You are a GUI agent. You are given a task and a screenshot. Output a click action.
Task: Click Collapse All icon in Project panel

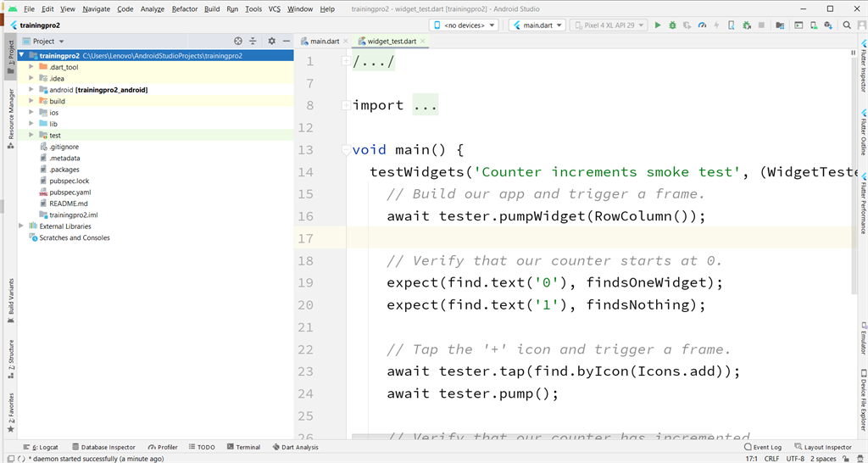pos(253,41)
